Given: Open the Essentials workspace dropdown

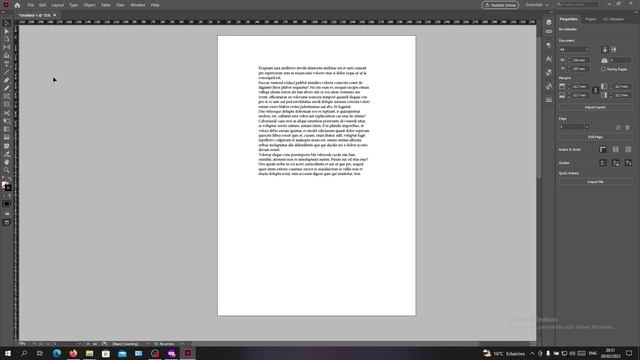Looking at the screenshot, I should [537, 5].
